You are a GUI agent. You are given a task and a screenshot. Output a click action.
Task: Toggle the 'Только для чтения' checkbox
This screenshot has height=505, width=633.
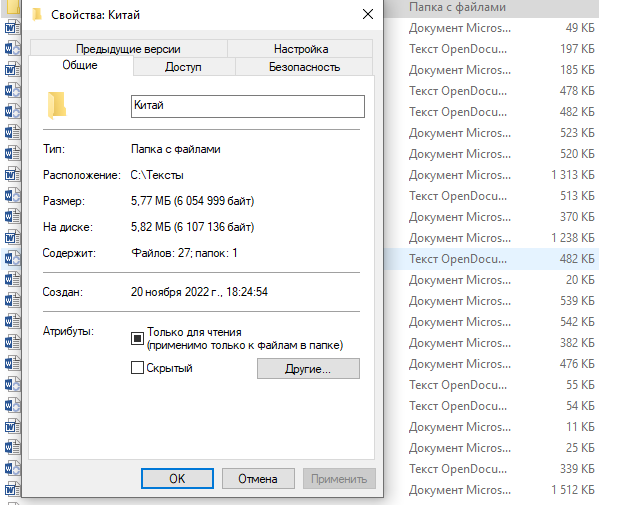(137, 338)
